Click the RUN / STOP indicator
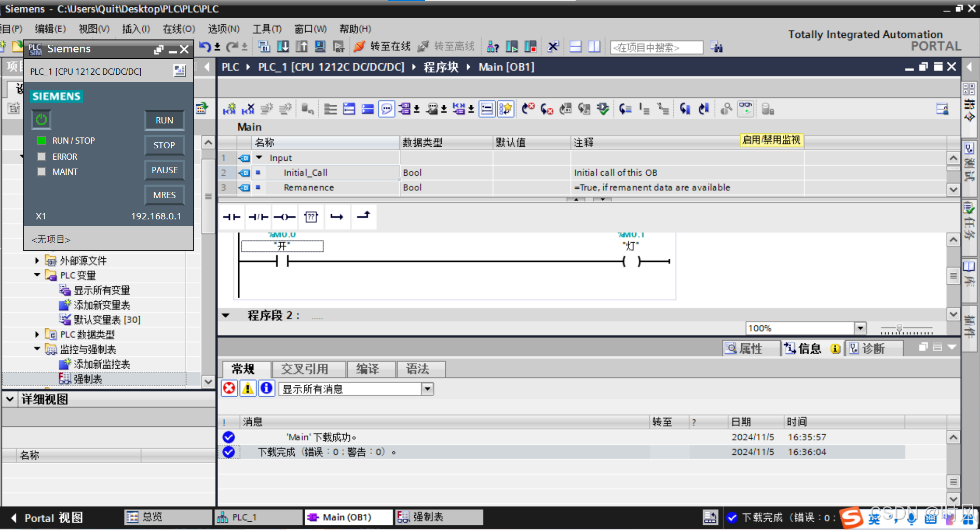Screen dimensions: 980x530 point(42,141)
